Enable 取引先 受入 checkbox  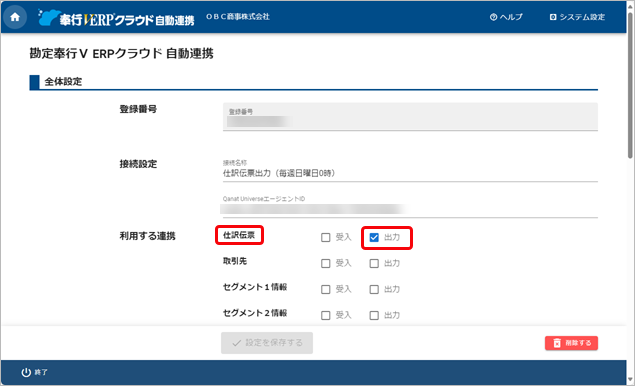pyautogui.click(x=326, y=263)
